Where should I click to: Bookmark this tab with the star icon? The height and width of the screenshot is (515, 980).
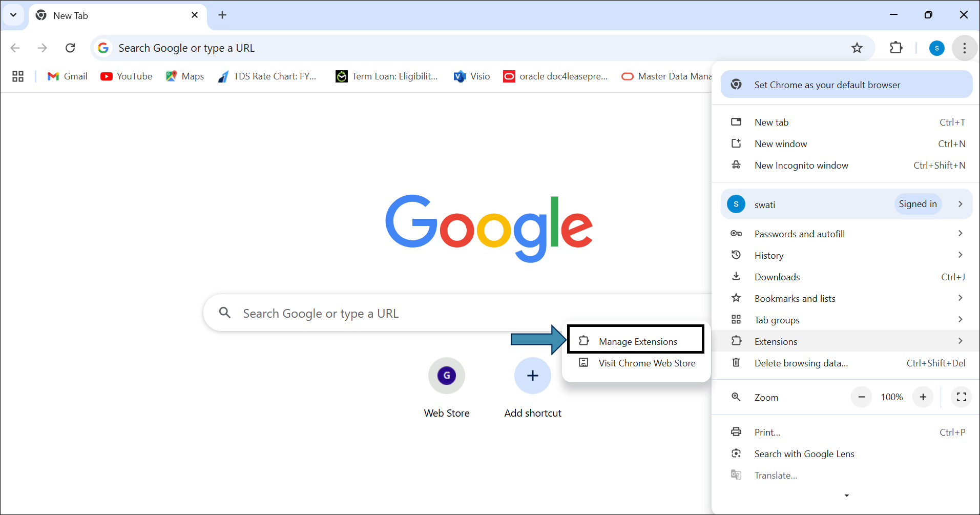857,48
